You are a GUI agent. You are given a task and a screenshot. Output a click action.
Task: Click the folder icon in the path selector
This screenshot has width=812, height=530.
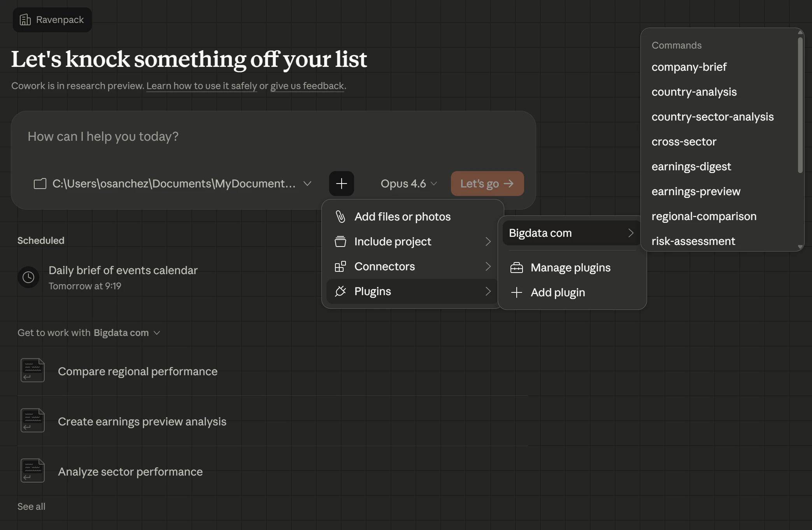39,184
